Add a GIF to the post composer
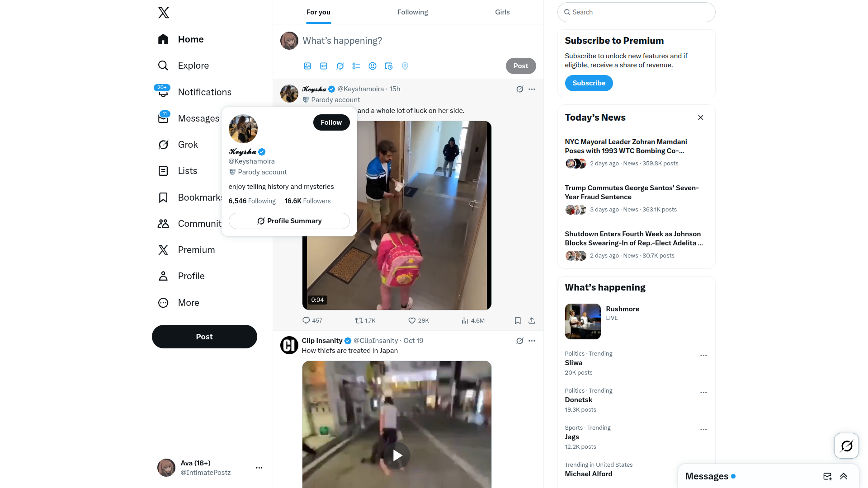Viewport: 868px width, 488px height. point(324,66)
